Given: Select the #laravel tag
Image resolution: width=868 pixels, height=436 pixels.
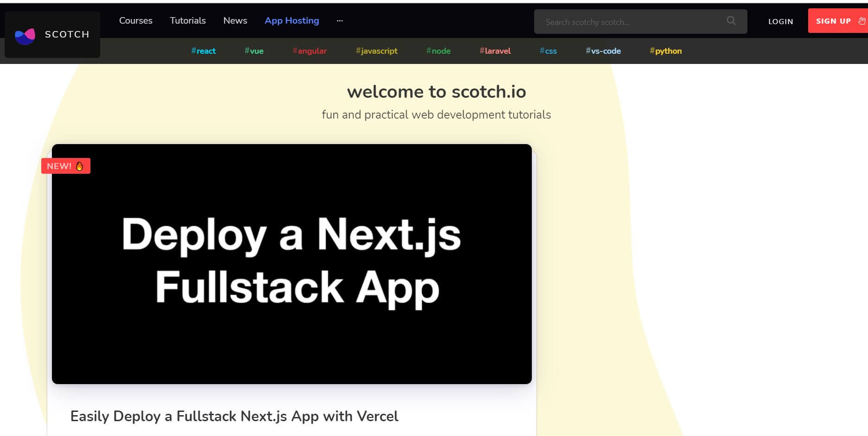Looking at the screenshot, I should (x=495, y=51).
